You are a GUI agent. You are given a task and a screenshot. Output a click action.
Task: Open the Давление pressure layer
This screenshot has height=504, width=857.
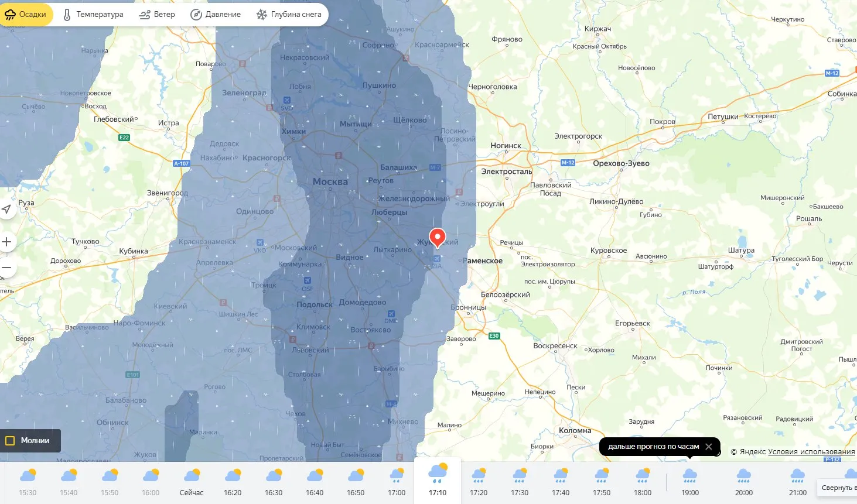pos(216,15)
